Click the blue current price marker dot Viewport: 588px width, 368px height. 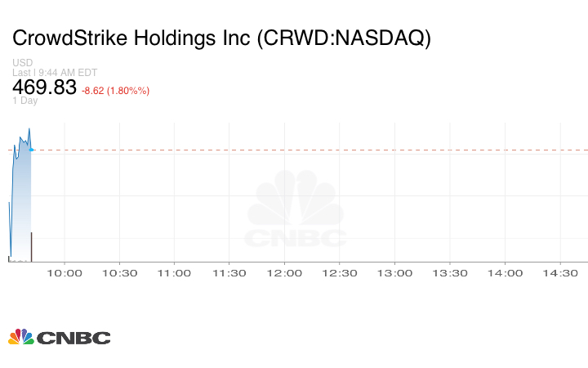pyautogui.click(x=31, y=150)
